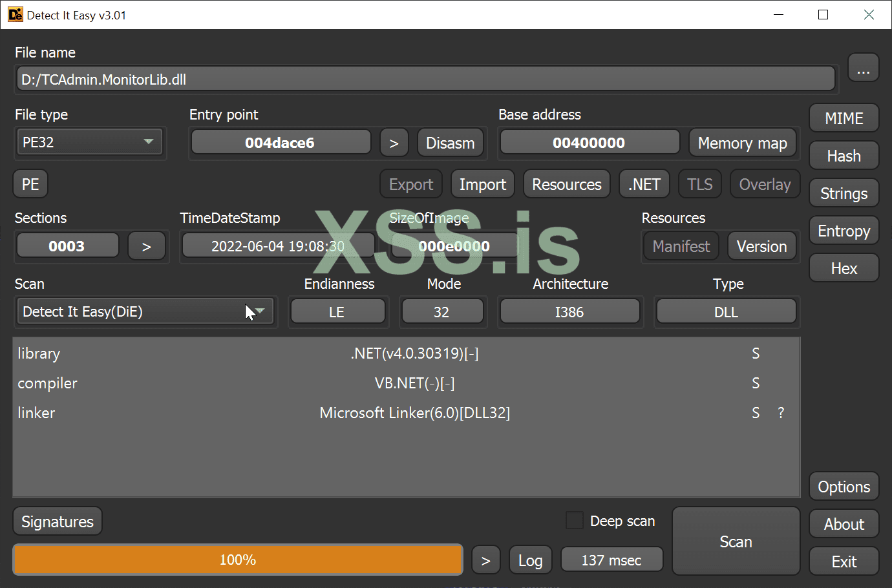This screenshot has width=892, height=588.
Task: Open the Signatures editor
Action: 58,521
